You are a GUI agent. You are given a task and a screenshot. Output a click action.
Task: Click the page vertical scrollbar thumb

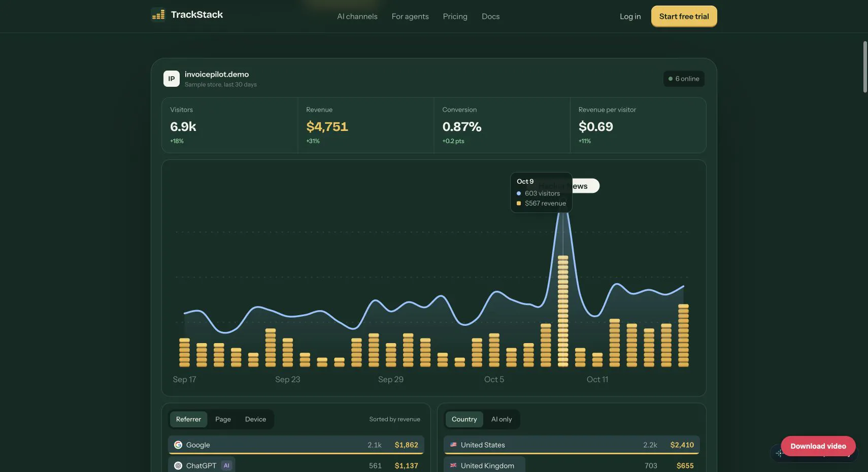(x=865, y=67)
